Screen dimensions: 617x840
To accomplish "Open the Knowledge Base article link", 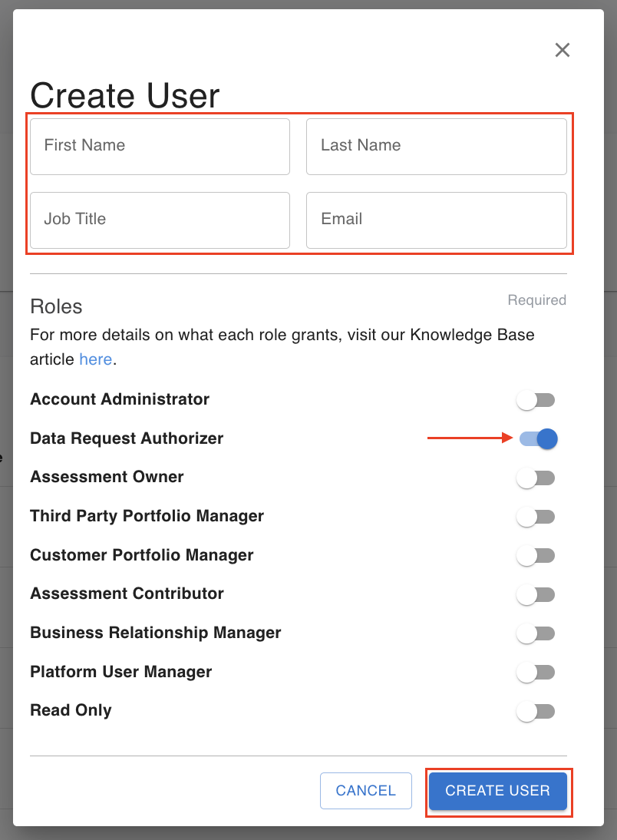I will 95,359.
